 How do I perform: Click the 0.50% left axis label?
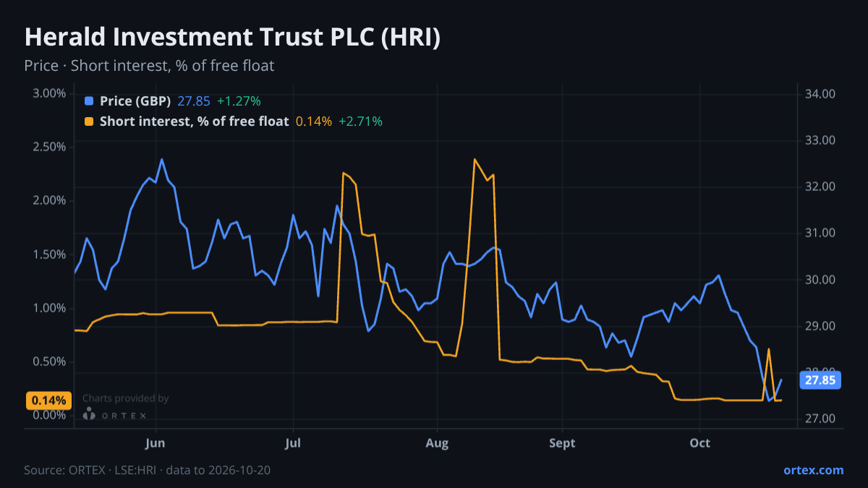50,361
